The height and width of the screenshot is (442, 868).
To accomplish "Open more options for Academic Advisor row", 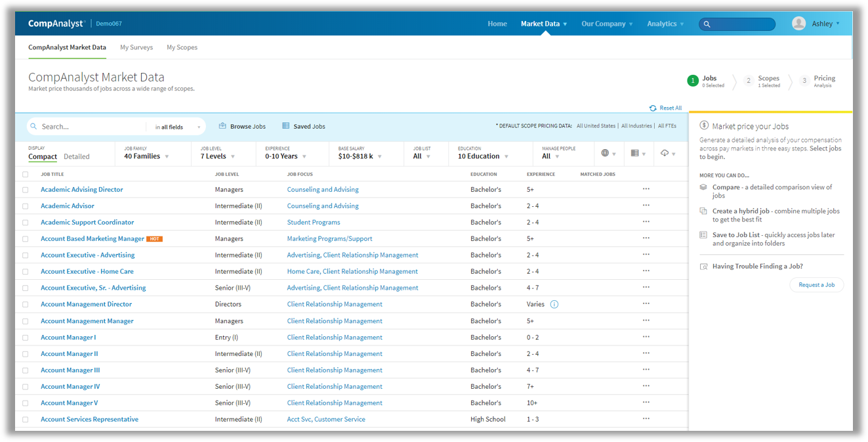I will click(646, 206).
